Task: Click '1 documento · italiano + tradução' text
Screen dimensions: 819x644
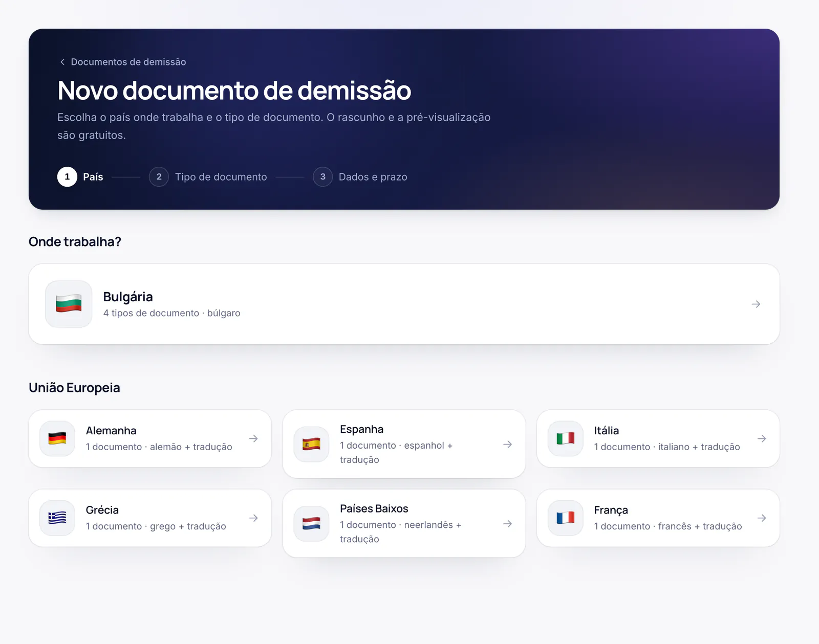Action: 667,447
